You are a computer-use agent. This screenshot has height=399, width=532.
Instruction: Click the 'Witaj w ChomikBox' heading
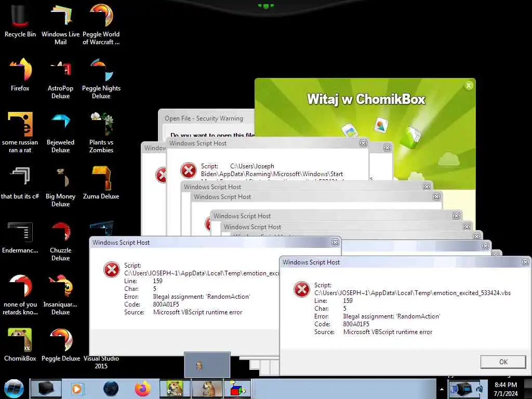pos(366,99)
